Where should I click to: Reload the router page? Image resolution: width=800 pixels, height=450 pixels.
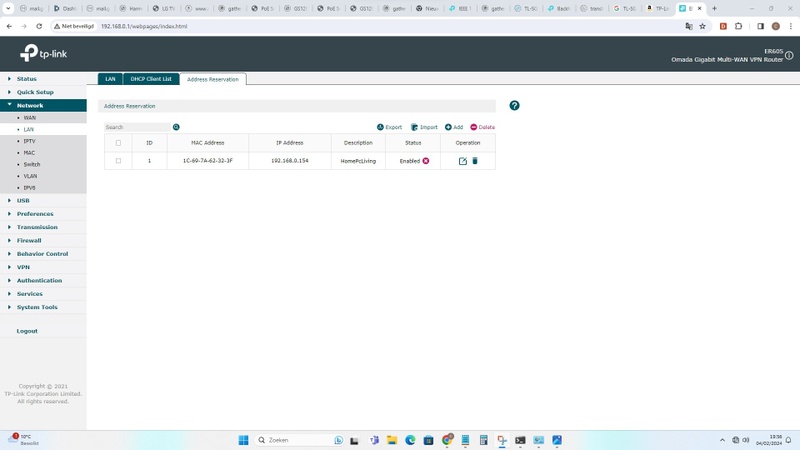(x=39, y=26)
